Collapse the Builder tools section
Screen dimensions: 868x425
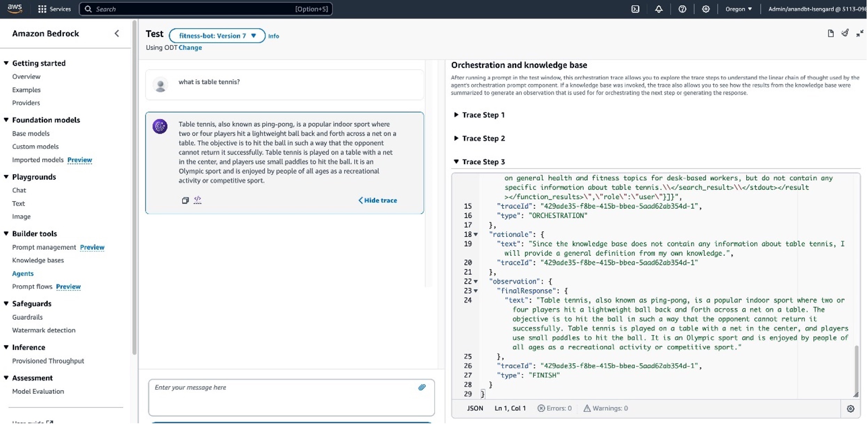coord(6,234)
